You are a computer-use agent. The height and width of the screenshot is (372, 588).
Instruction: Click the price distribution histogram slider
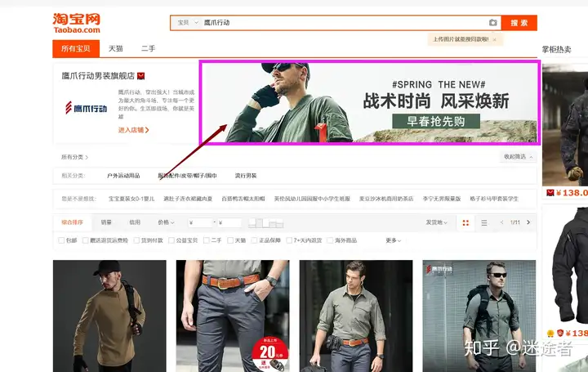pos(265,223)
